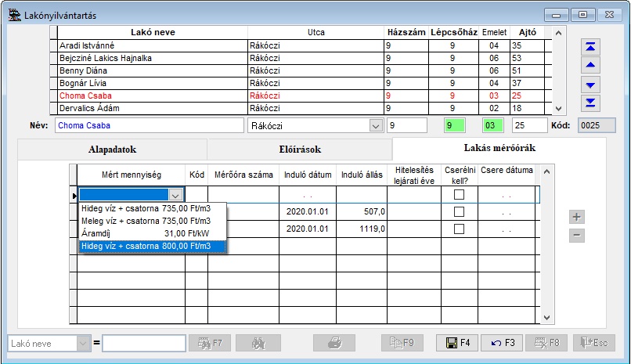The height and width of the screenshot is (364, 631).
Task: Select resident Bognár Lívia in list
Action: pyautogui.click(x=152, y=83)
